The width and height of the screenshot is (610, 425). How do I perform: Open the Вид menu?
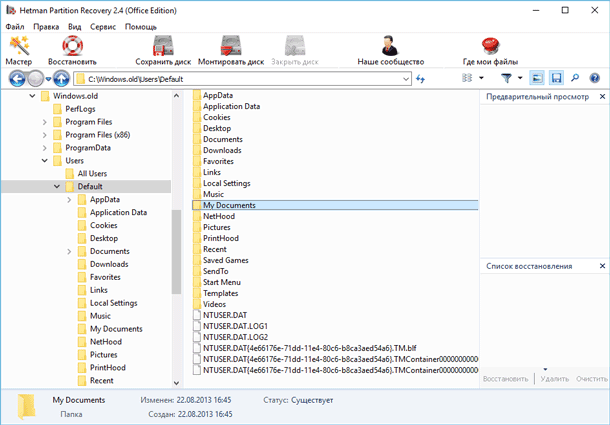click(x=74, y=27)
